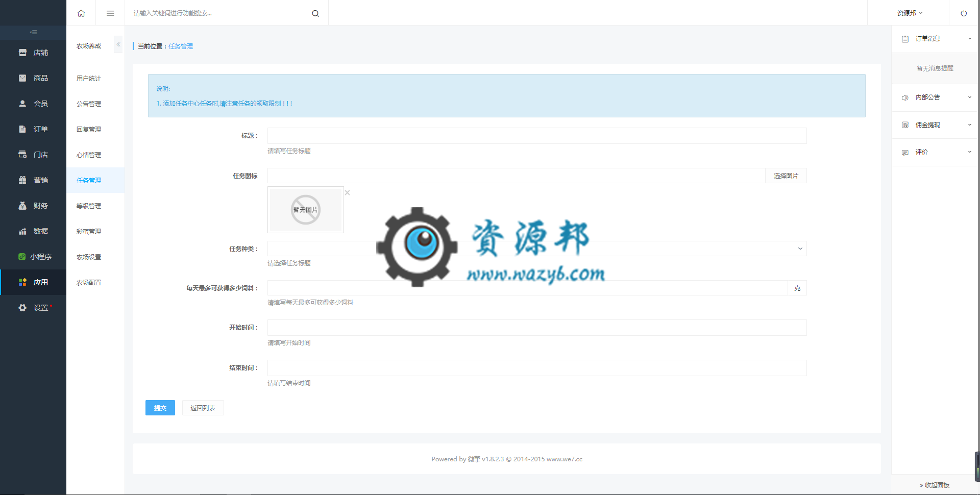The width and height of the screenshot is (980, 495).
Task: Click the 评价 comment icon
Action: (905, 153)
